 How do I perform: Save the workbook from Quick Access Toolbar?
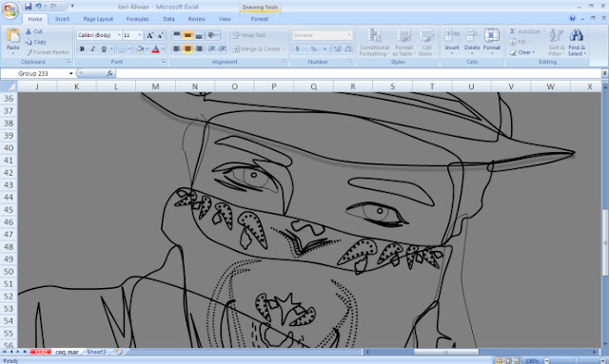28,7
